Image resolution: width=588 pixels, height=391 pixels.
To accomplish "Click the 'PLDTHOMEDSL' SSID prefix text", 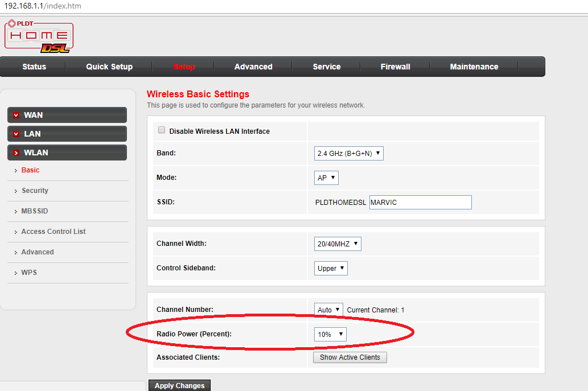I will coord(340,203).
